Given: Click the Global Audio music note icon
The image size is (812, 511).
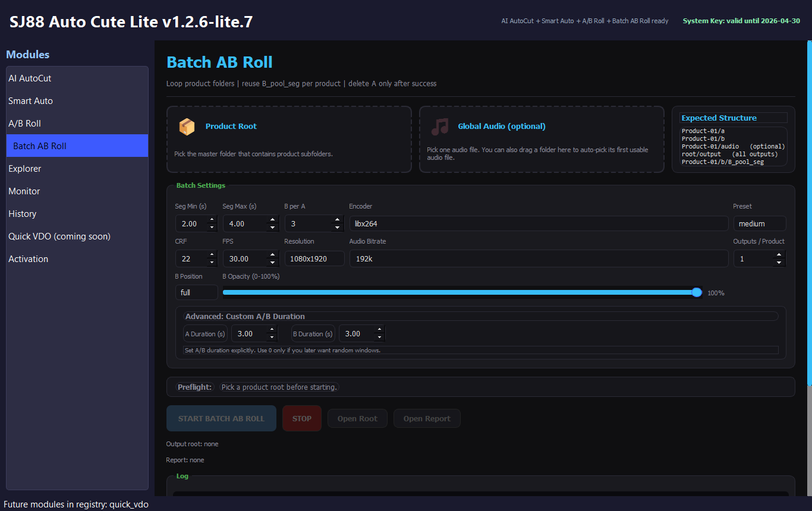Looking at the screenshot, I should coord(440,127).
